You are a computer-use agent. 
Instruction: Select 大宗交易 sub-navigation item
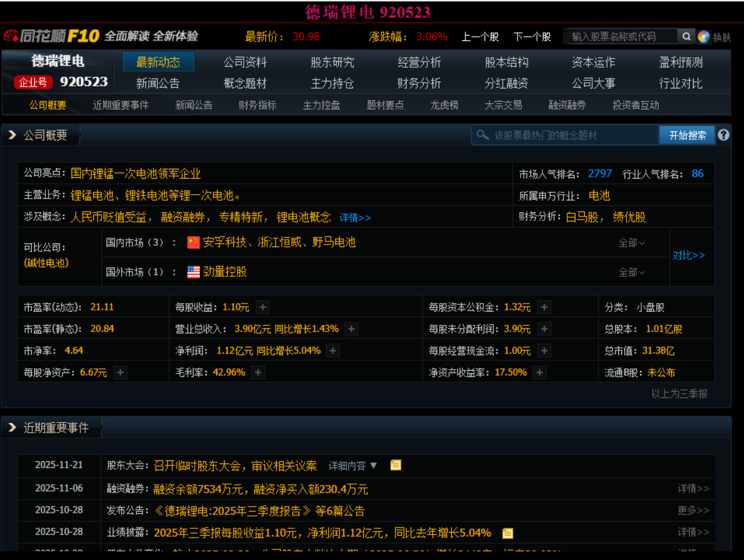[x=503, y=105]
